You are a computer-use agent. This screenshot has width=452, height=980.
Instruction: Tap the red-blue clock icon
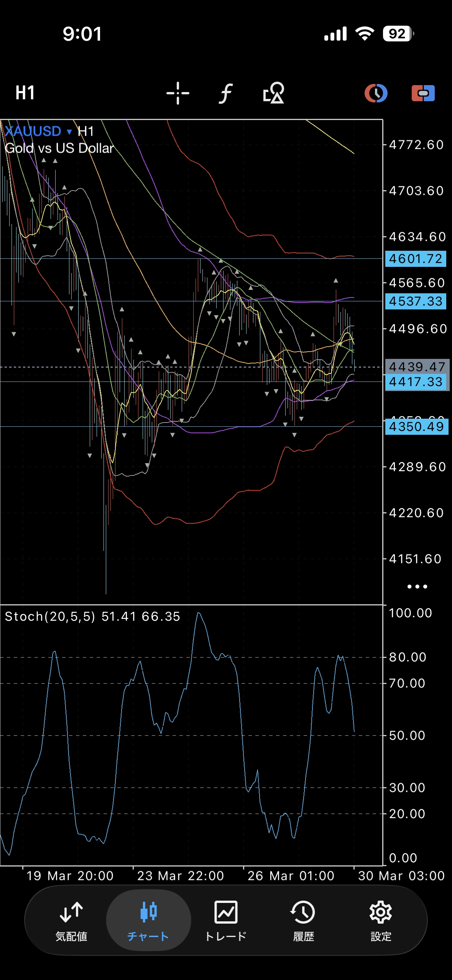point(376,93)
